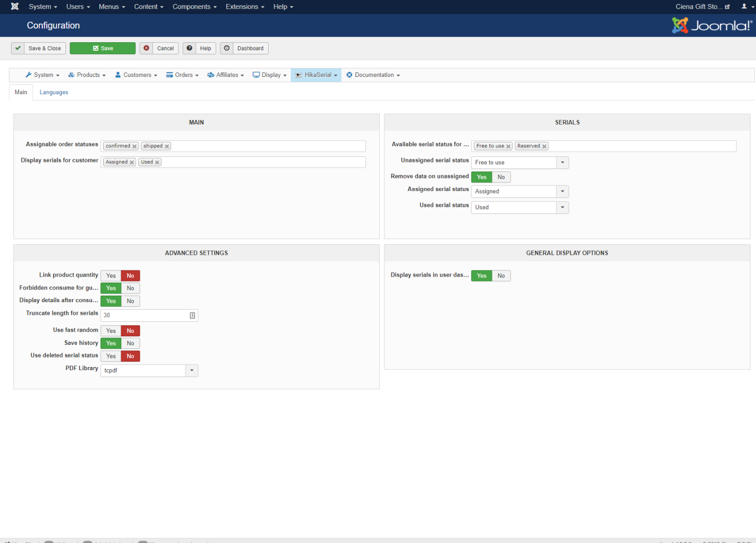Click the Save & Close button

pyautogui.click(x=38, y=48)
